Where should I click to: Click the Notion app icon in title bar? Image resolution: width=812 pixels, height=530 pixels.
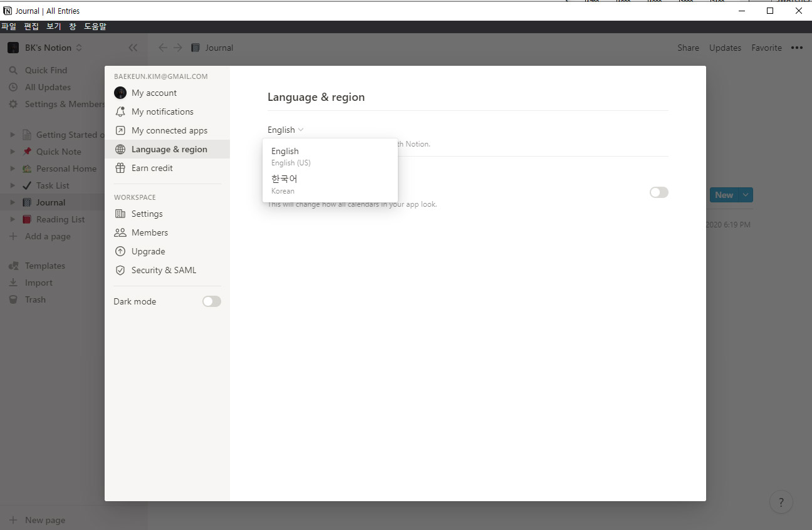click(8, 11)
